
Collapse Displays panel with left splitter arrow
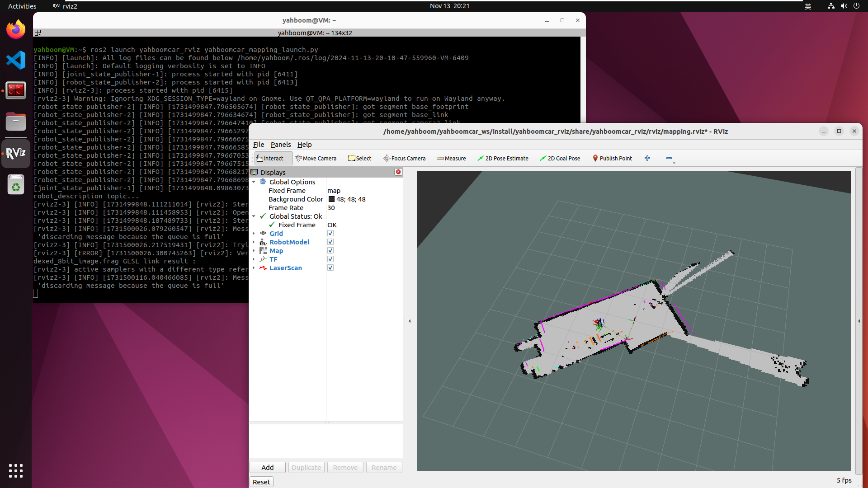coord(410,321)
